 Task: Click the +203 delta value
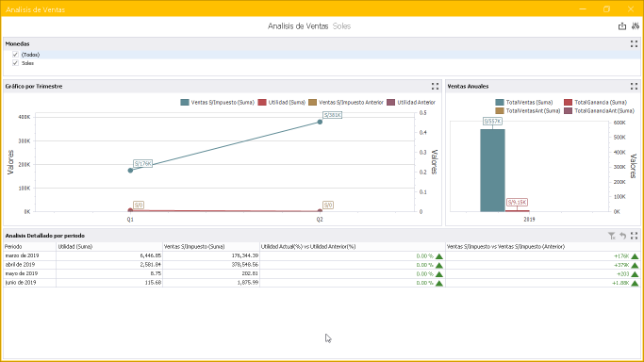pos(623,274)
